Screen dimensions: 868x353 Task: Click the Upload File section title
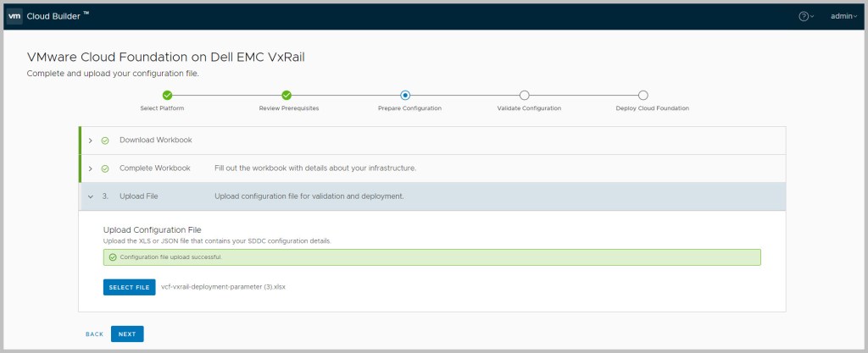click(x=138, y=196)
